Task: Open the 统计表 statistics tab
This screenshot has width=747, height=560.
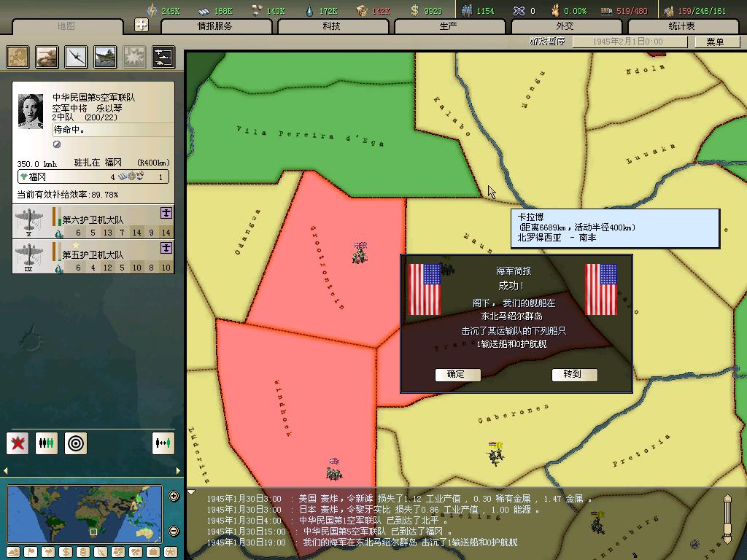Action: 682,26
